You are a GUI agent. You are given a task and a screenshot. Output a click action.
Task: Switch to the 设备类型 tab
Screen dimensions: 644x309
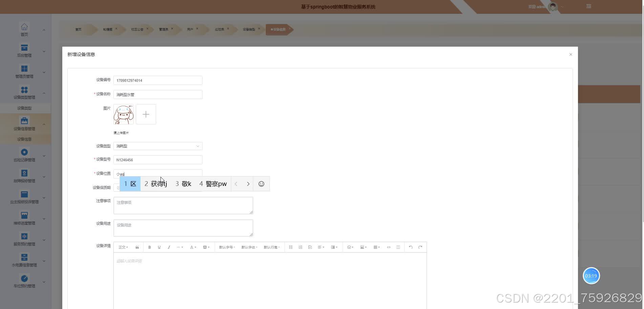pos(249,29)
